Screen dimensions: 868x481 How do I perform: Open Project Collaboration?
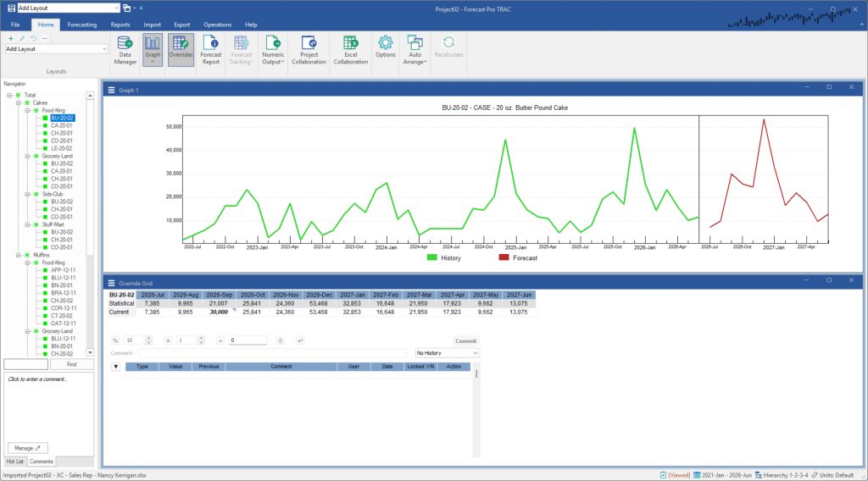(309, 49)
